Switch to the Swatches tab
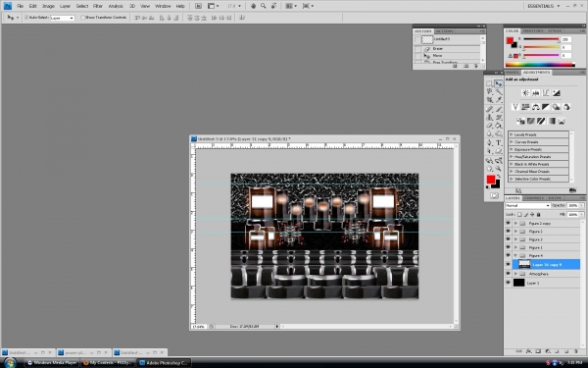588x368 pixels. [x=533, y=30]
